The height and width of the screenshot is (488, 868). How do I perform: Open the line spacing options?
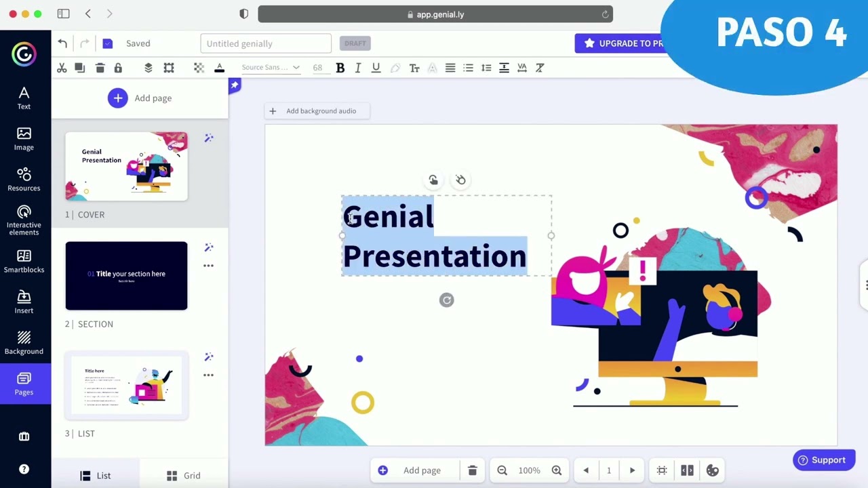486,68
